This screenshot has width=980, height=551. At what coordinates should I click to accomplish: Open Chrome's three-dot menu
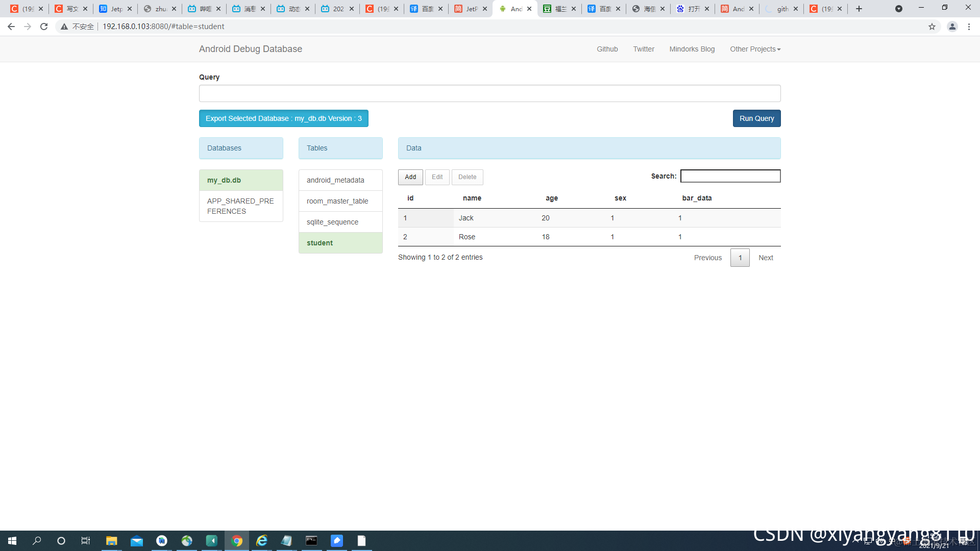click(x=969, y=27)
